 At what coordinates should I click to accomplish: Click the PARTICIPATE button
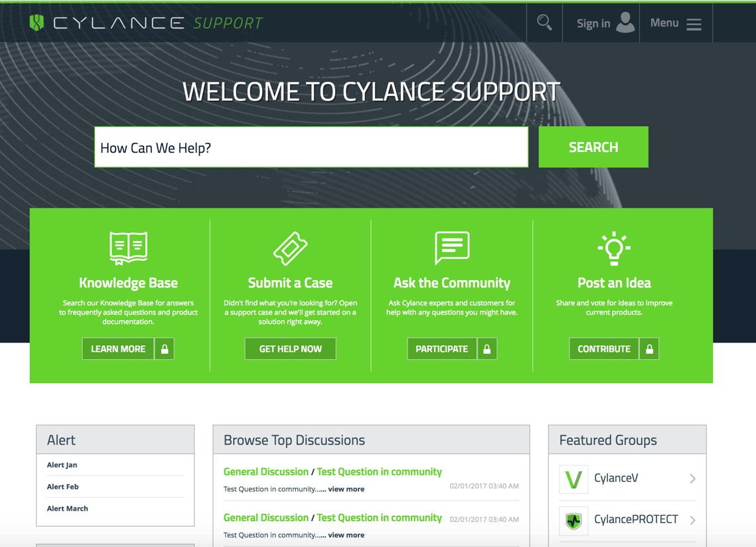click(441, 349)
